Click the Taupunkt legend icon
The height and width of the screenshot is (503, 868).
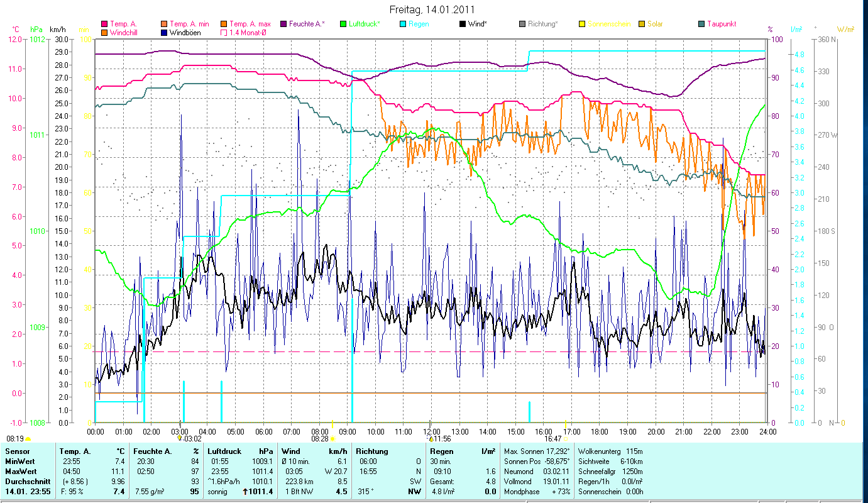pos(701,24)
